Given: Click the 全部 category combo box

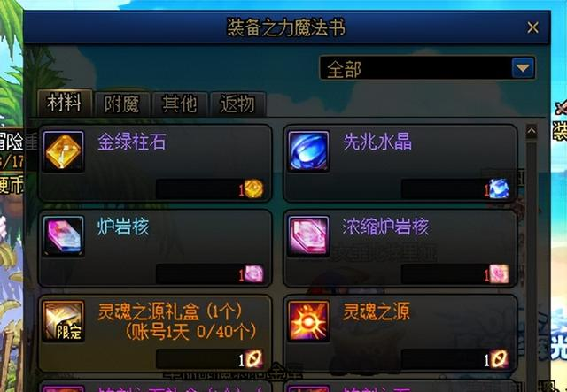Looking at the screenshot, I should pyautogui.click(x=427, y=67).
